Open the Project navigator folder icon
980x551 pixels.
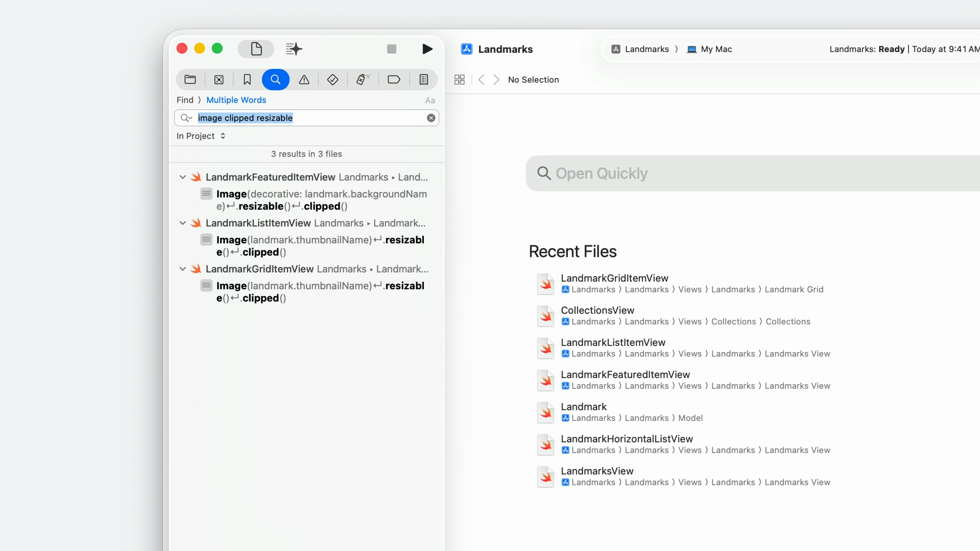click(x=190, y=80)
